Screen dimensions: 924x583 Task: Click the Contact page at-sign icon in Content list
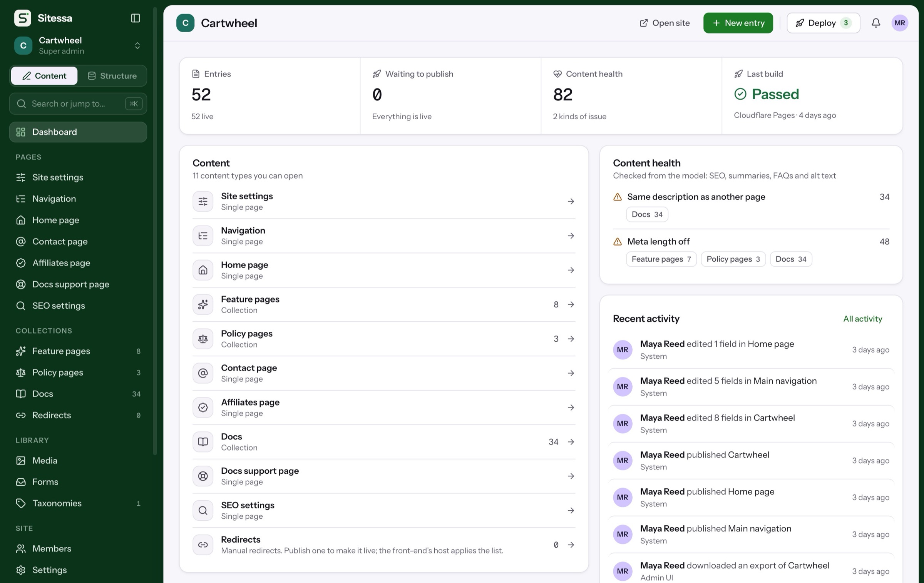pos(203,373)
